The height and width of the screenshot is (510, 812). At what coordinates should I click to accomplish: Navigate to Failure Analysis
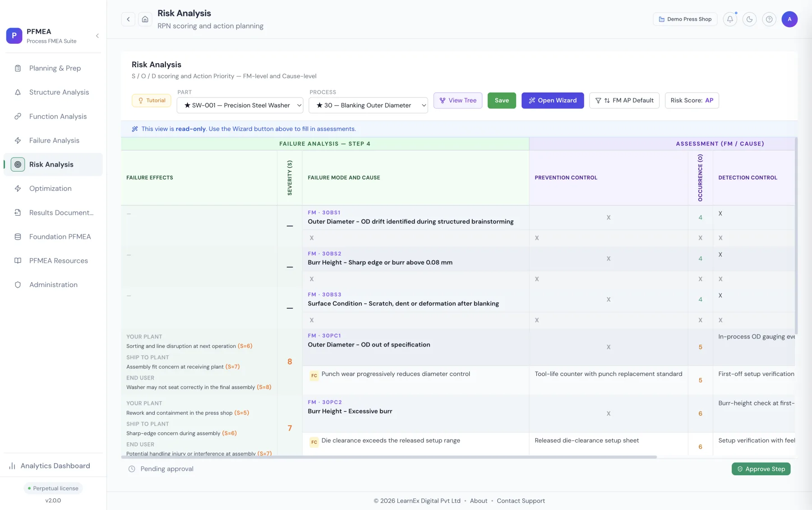click(x=53, y=140)
